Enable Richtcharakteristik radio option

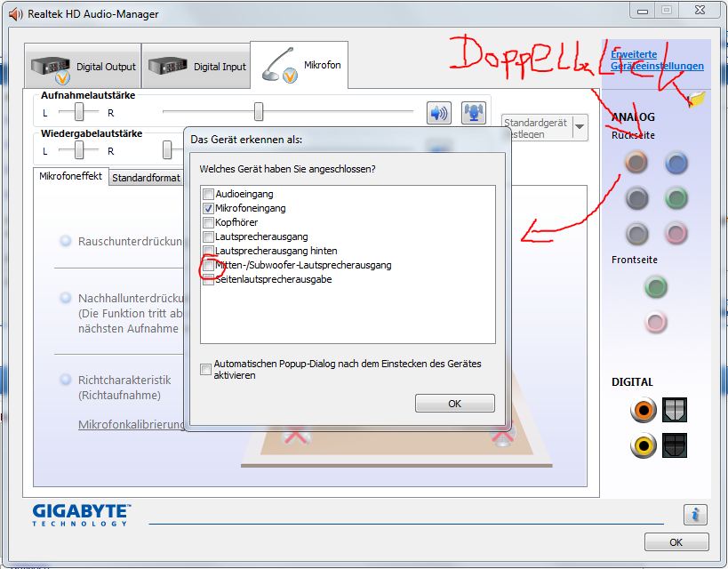tap(66, 380)
